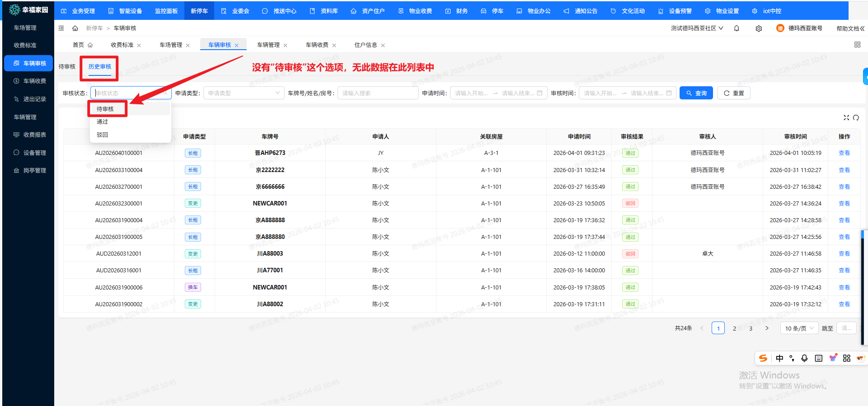868x406 pixels.
Task: Click the 查询 search button
Action: 696,93
